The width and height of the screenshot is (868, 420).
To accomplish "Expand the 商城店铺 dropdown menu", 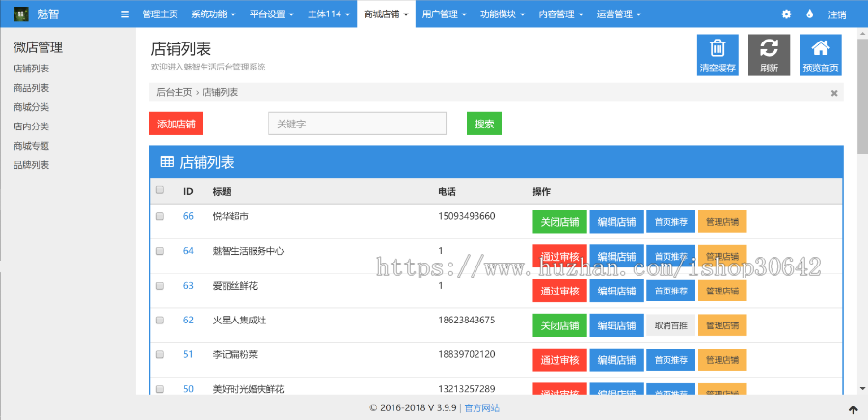I will click(x=387, y=14).
